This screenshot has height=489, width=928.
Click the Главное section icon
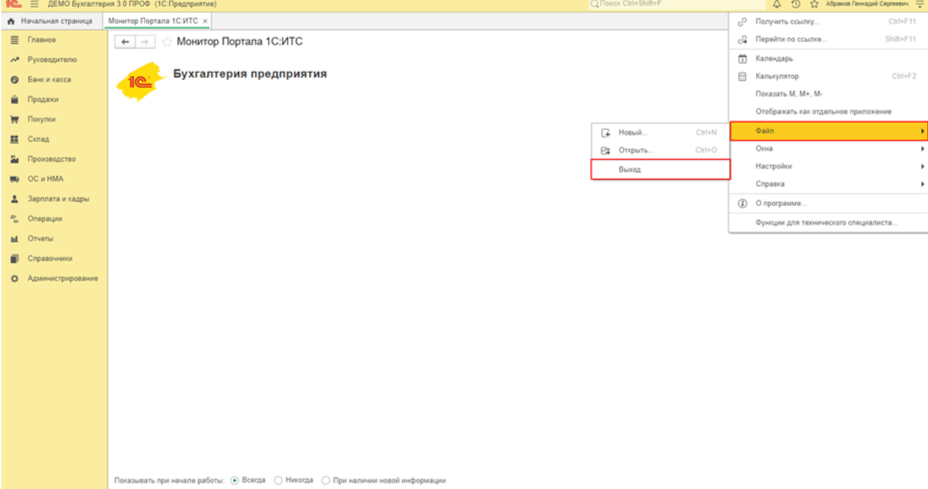click(x=14, y=40)
